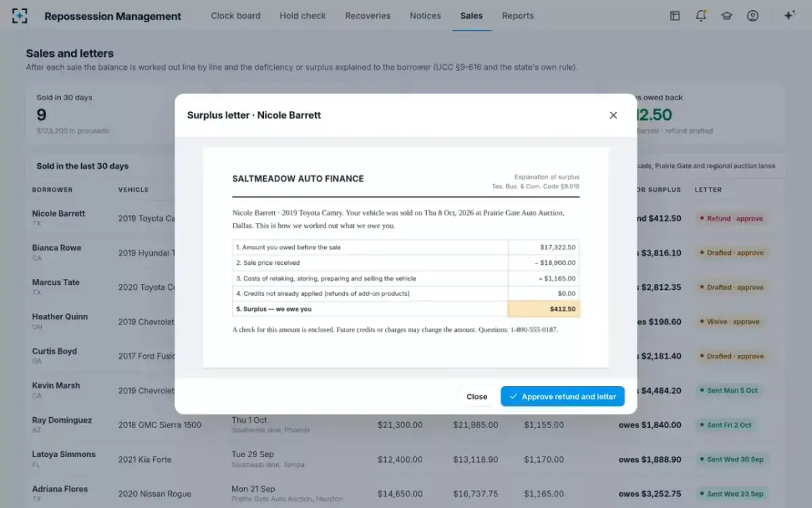
Task: Click the − $18,900.00 sale price value
Action: pyautogui.click(x=555, y=263)
